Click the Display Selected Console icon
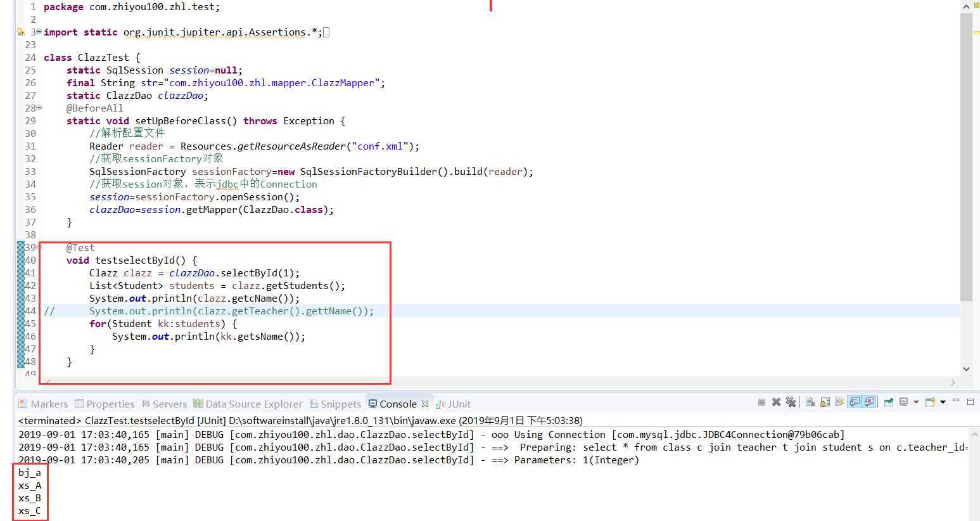The image size is (980, 521). point(904,402)
